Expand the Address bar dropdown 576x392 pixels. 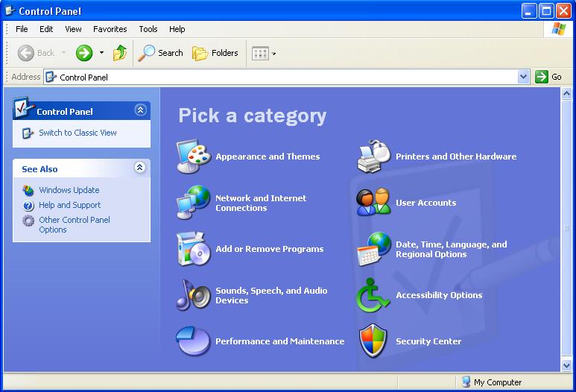pyautogui.click(x=523, y=77)
